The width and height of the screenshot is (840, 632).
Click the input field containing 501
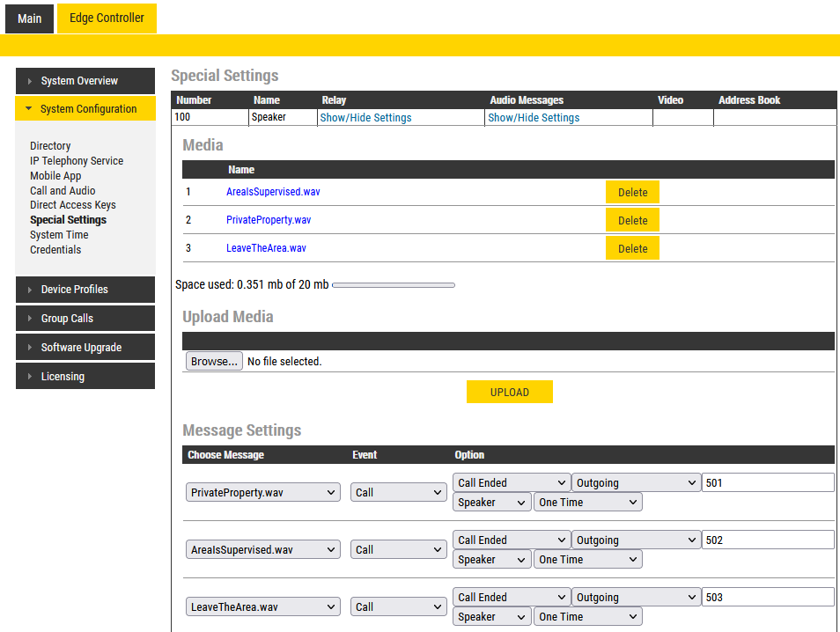(x=767, y=483)
